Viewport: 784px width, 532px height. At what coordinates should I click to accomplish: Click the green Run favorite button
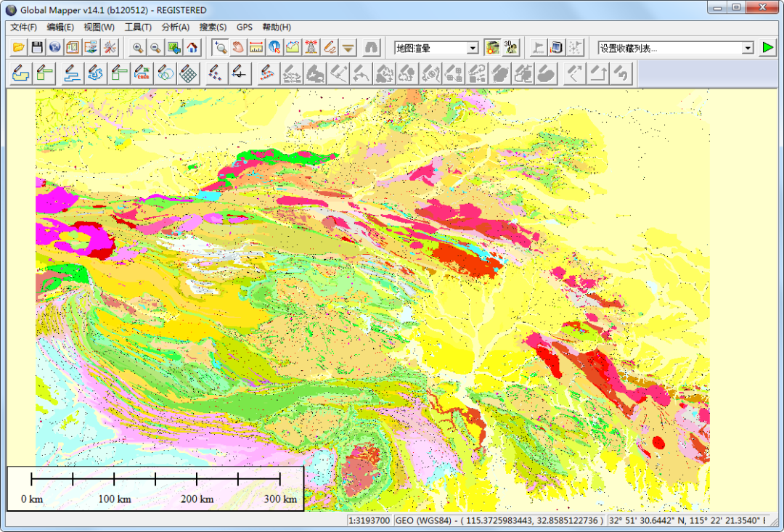tap(767, 48)
